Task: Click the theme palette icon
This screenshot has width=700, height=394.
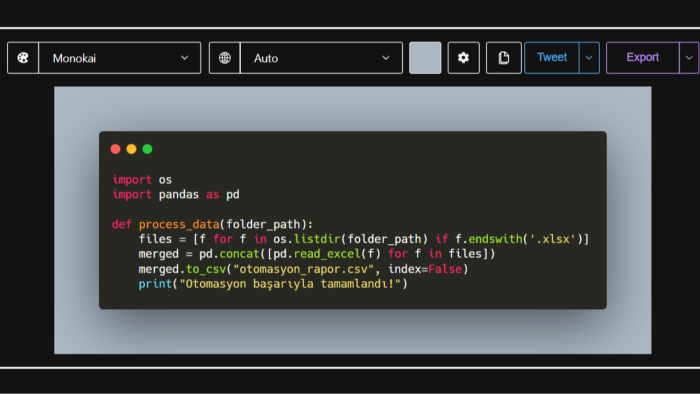Action: point(23,58)
